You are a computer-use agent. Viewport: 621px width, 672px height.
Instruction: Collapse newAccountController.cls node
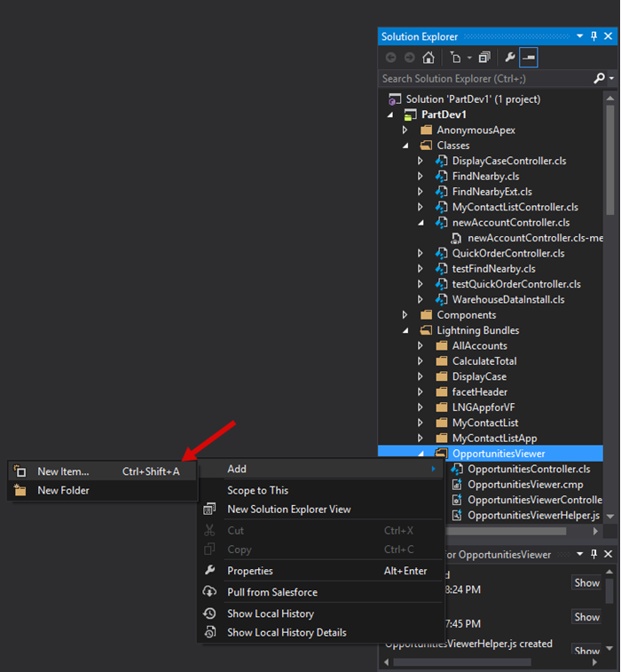(x=421, y=223)
